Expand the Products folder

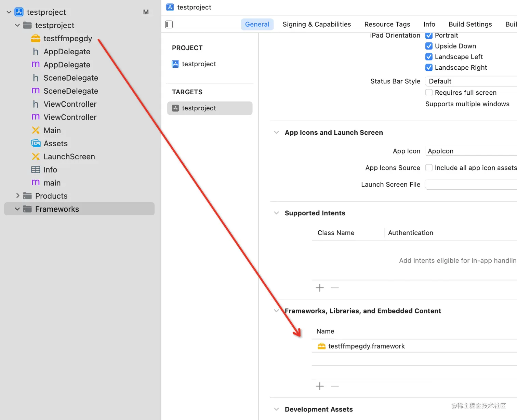coord(18,196)
